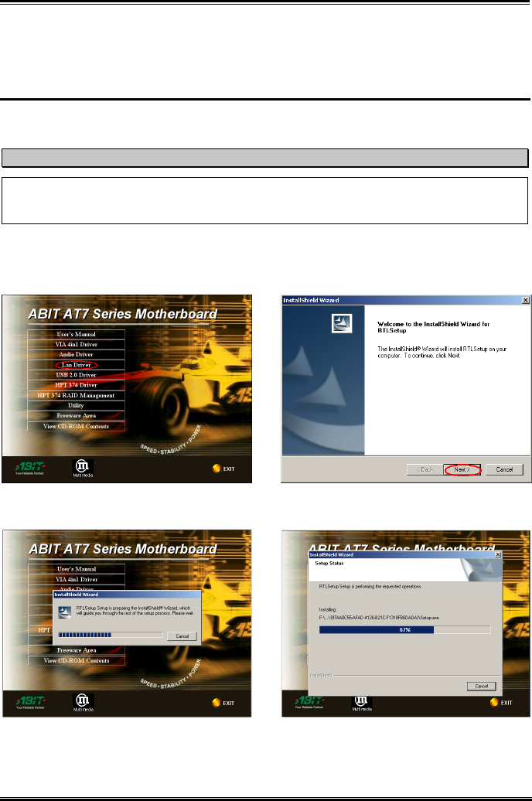Click View CD-ROM Contents in the unobstructed ABIT menu
This screenshot has height=801, width=532.
point(76,426)
